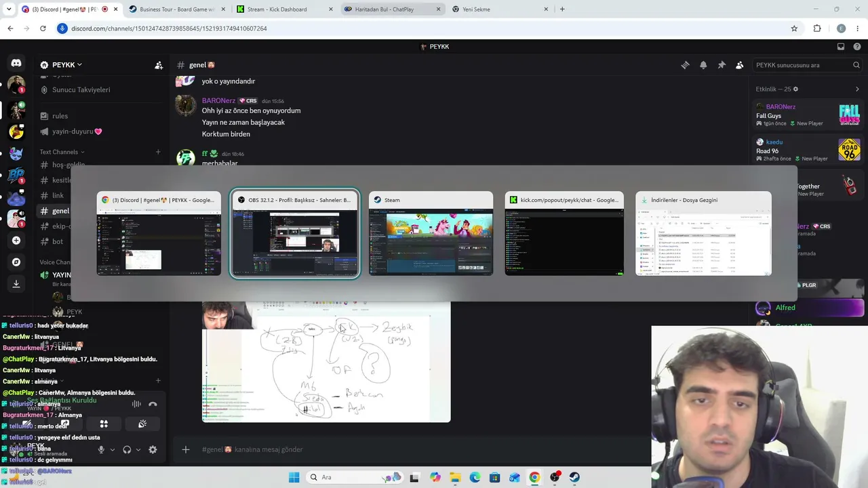The height and width of the screenshot is (488, 868).
Task: Open notification settings bell icon
Action: (x=703, y=65)
